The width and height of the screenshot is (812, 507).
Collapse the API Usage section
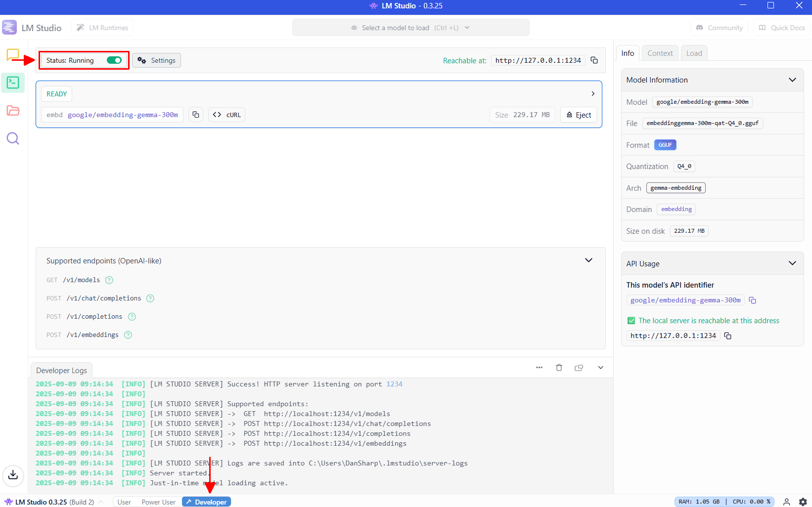792,263
